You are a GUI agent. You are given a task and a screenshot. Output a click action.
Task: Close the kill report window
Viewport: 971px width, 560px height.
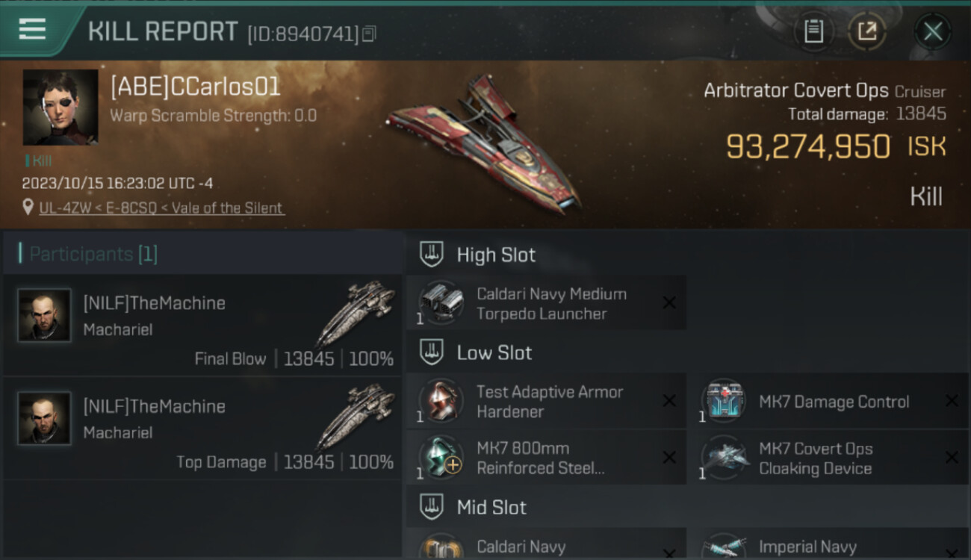click(x=933, y=31)
